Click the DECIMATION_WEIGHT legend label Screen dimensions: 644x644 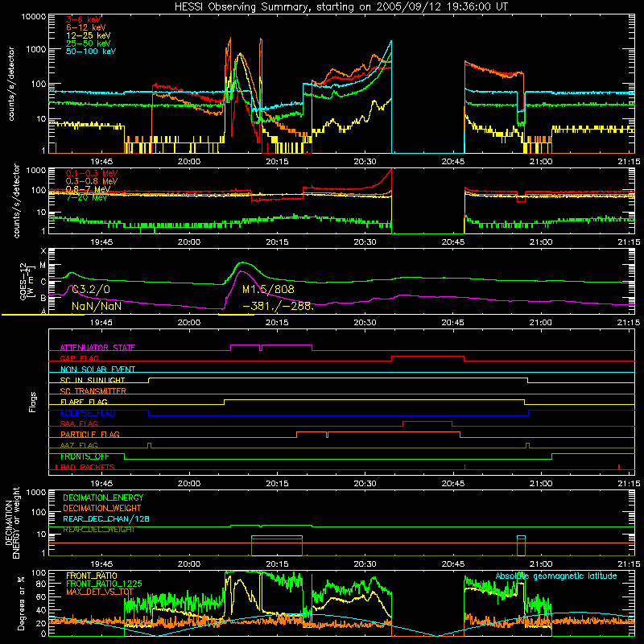(x=102, y=508)
